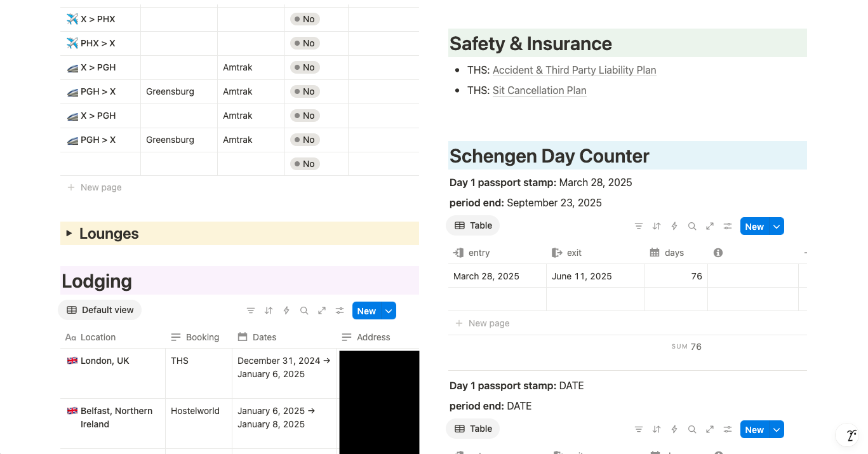
Task: Open Accident & Third Party Liability Plan link
Action: [x=574, y=70]
